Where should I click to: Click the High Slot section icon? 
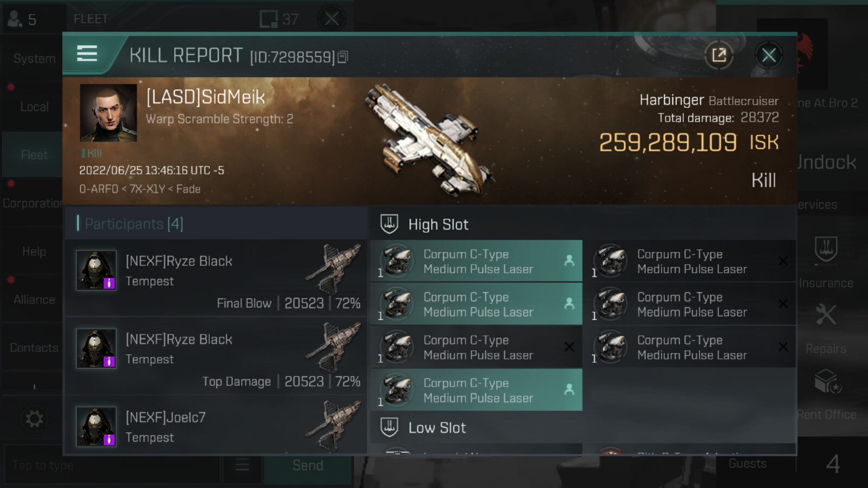[390, 224]
